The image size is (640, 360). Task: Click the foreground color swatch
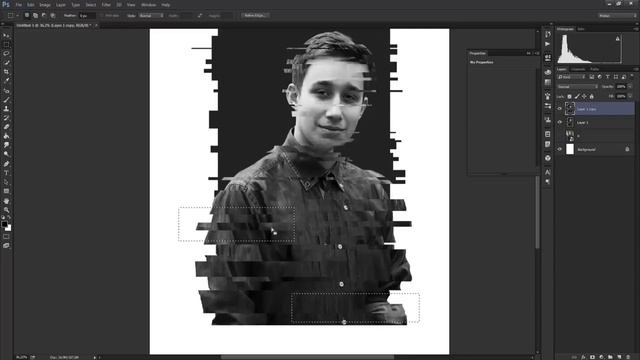click(x=4, y=224)
